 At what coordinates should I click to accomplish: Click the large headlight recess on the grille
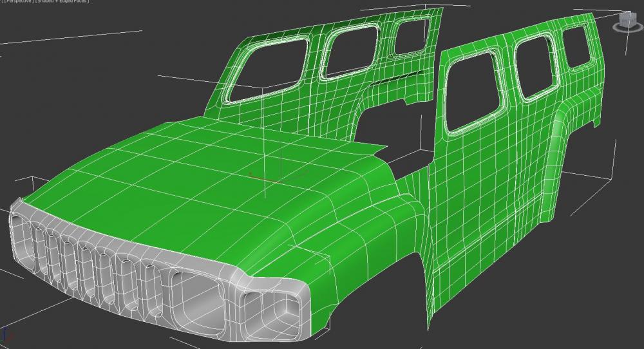[x=198, y=302]
